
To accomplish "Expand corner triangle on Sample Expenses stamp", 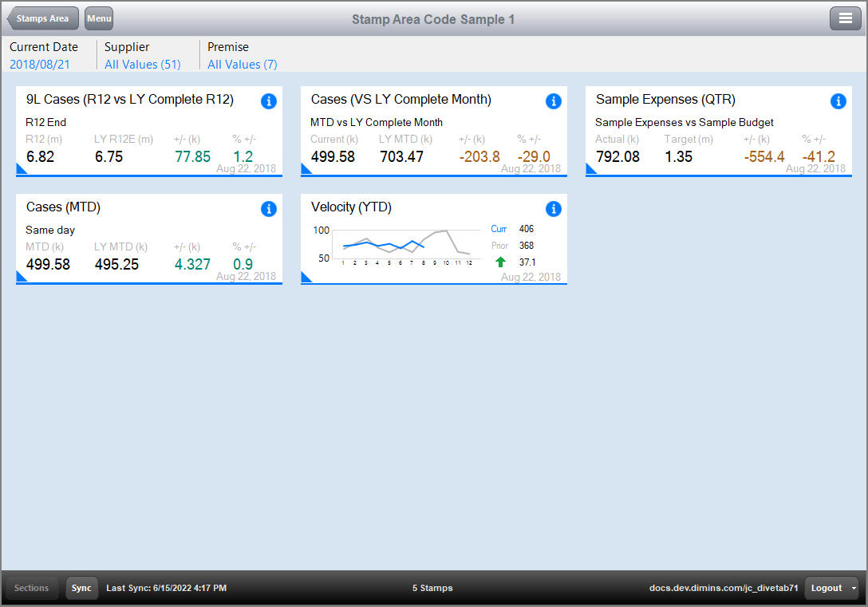I will [x=590, y=169].
